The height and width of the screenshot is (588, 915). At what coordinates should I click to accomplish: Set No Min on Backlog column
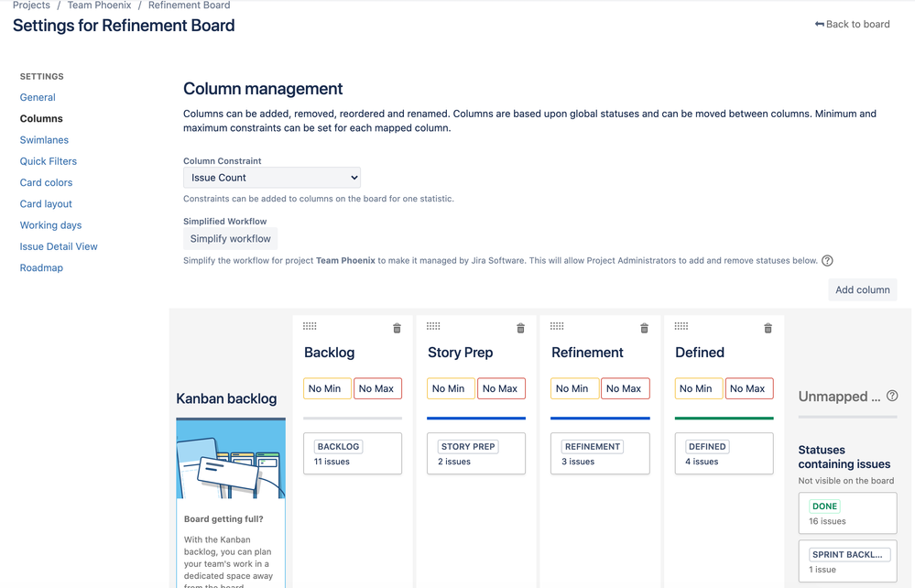[325, 388]
